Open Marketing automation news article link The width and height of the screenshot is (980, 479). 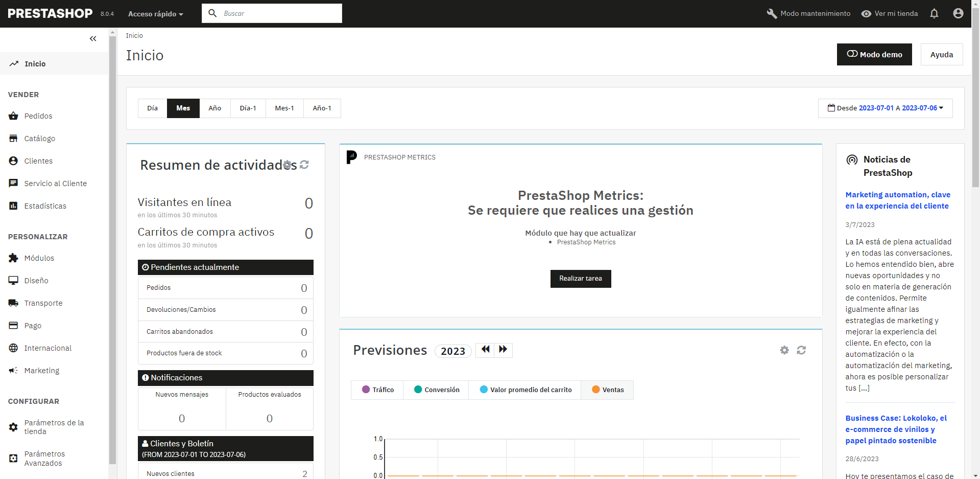pyautogui.click(x=898, y=200)
